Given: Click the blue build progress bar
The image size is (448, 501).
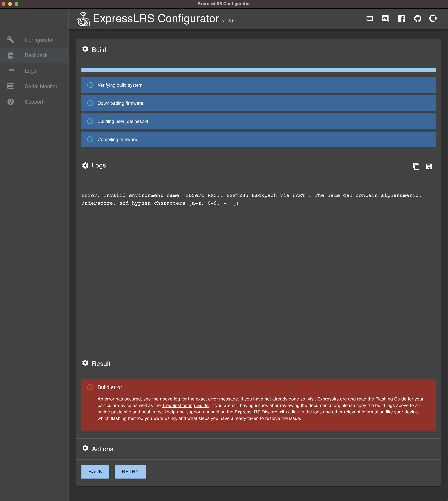Looking at the screenshot, I should click(258, 70).
